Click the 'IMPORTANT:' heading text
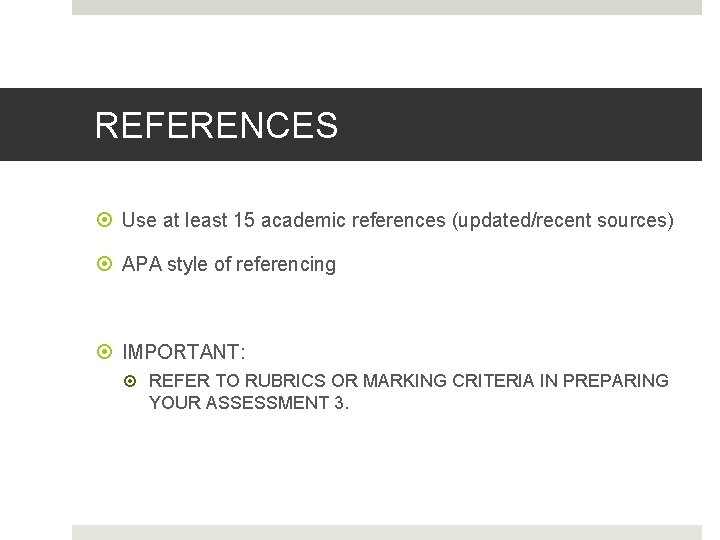Image resolution: width=720 pixels, height=540 pixels. coord(184,352)
